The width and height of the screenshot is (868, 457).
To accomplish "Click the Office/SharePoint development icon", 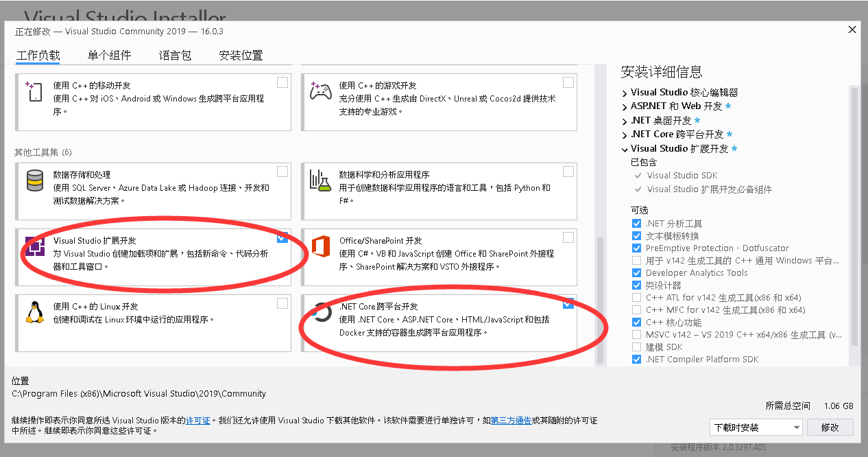I will click(x=320, y=246).
